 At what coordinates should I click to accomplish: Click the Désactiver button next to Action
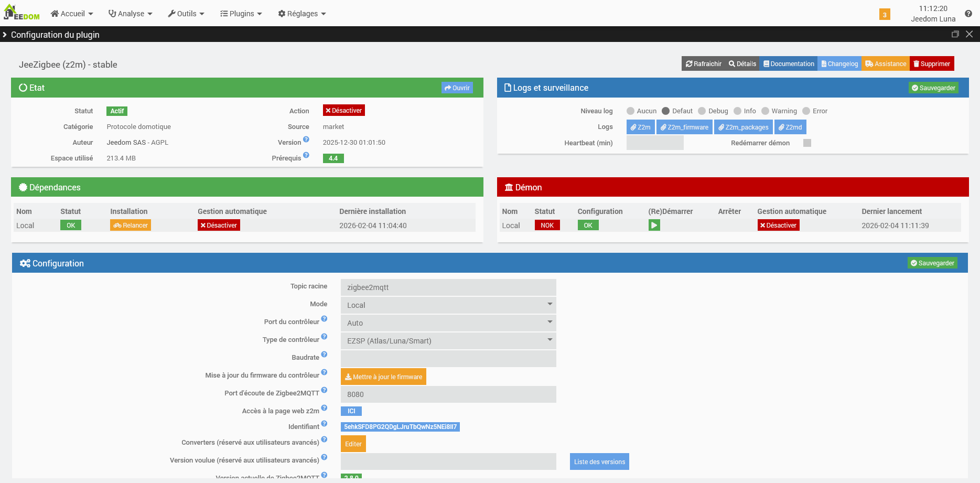click(x=343, y=110)
